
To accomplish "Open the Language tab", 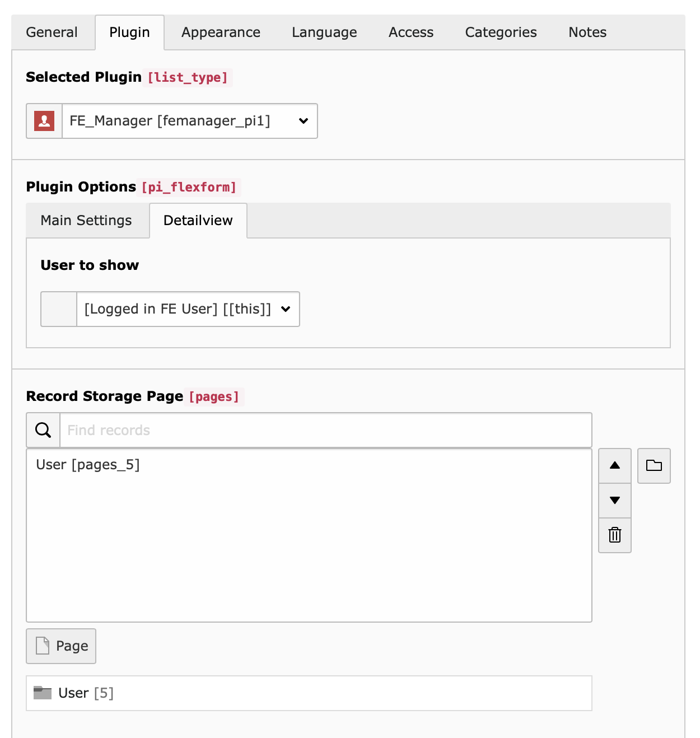I will coord(324,32).
